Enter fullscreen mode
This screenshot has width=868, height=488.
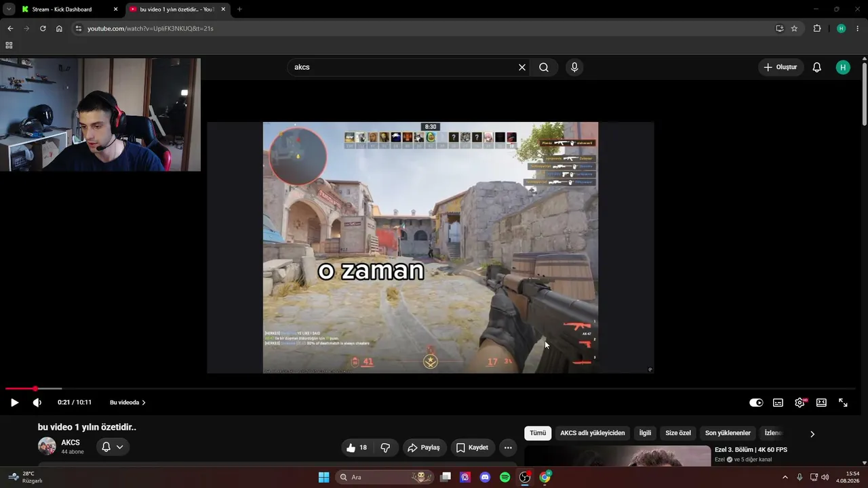point(843,403)
